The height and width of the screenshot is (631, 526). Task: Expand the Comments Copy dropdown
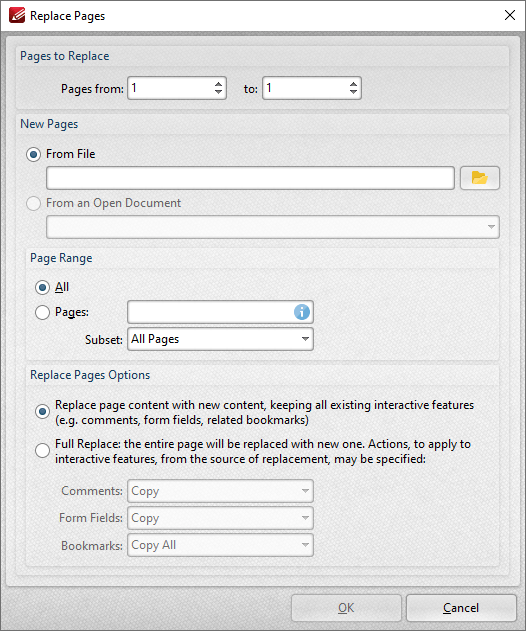(220, 491)
